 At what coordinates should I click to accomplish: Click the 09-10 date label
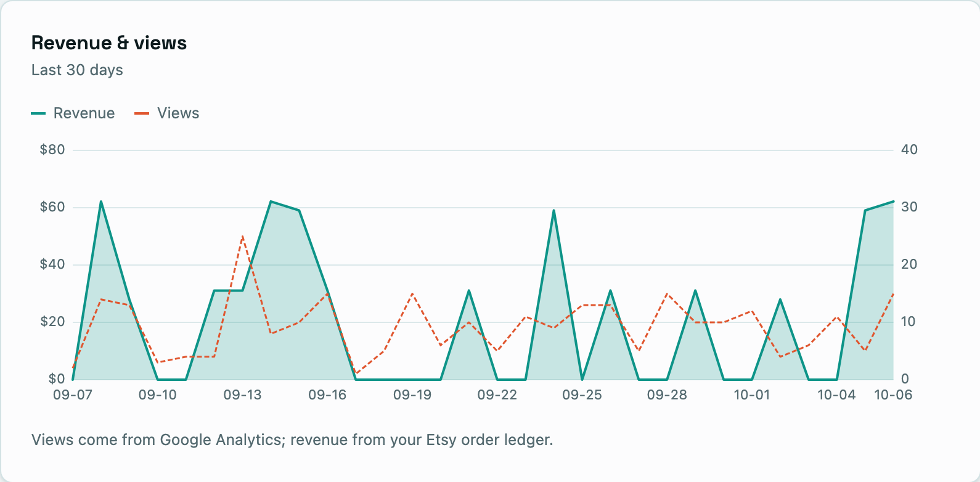click(158, 395)
